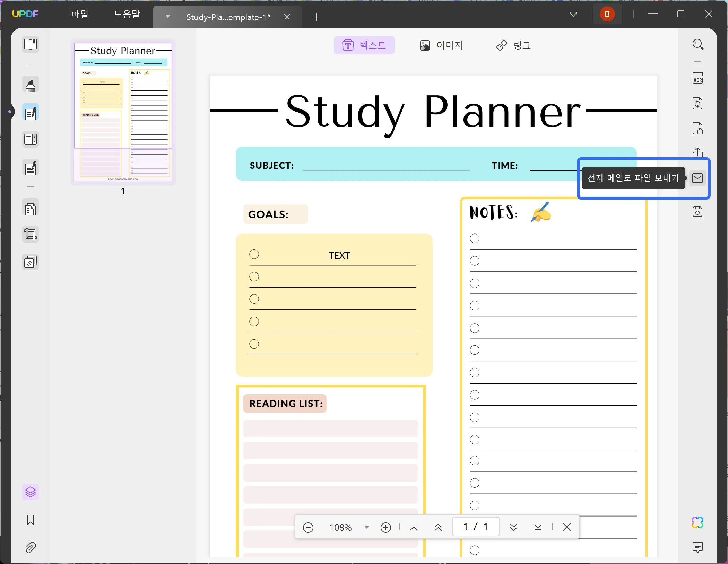This screenshot has width=728, height=564.
Task: Click the circle beside TEXT in goals
Action: (254, 254)
